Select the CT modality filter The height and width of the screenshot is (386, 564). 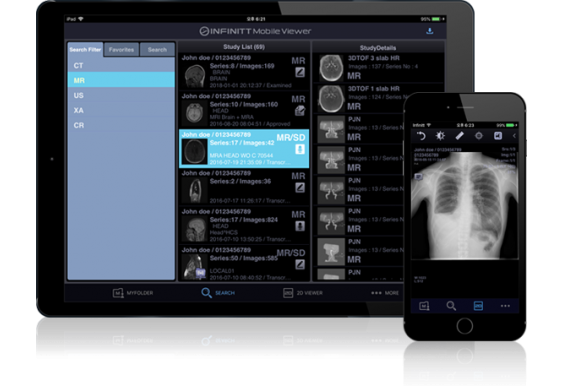tap(121, 65)
